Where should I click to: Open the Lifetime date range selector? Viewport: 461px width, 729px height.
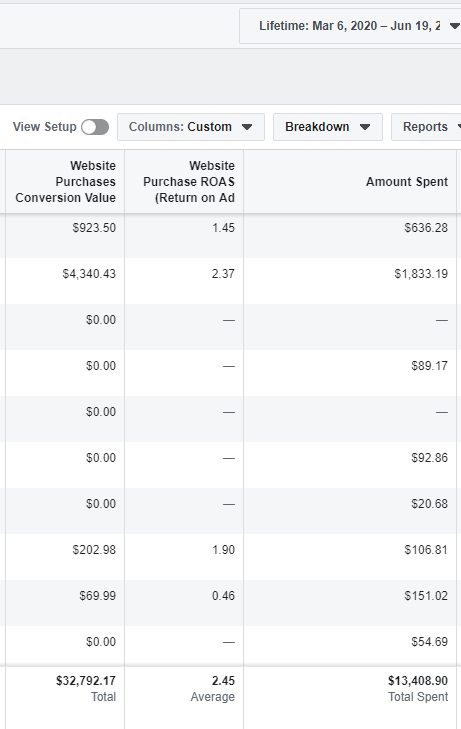pyautogui.click(x=350, y=26)
